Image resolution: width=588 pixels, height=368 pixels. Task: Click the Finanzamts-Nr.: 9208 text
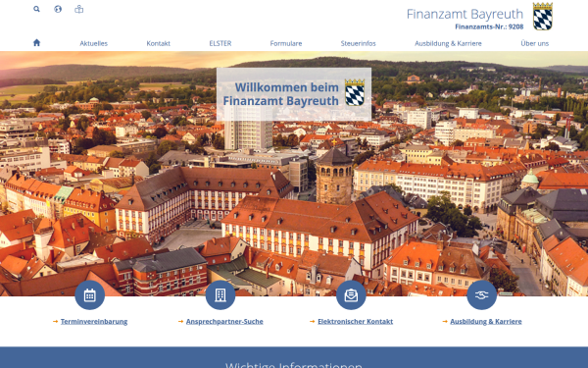489,26
